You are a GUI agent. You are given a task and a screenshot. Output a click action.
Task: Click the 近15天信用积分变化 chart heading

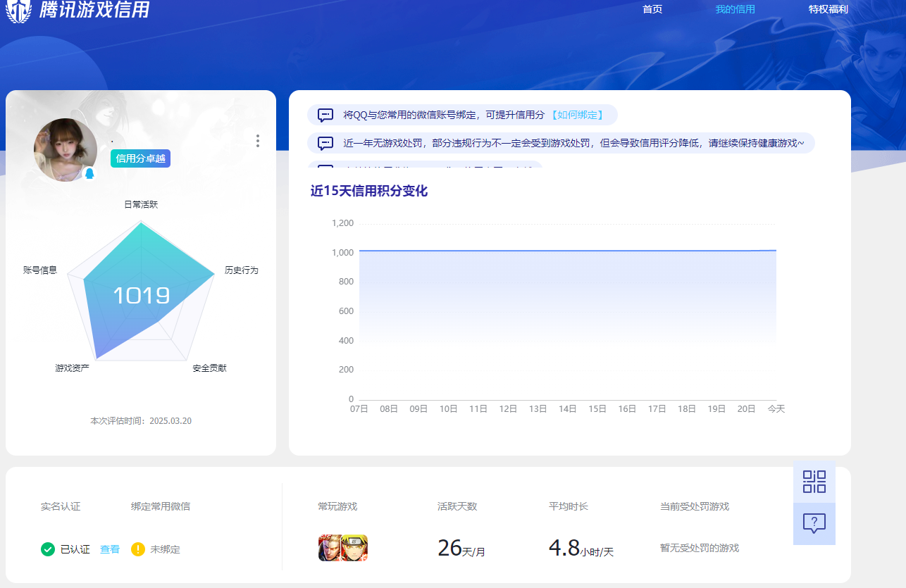pos(369,191)
